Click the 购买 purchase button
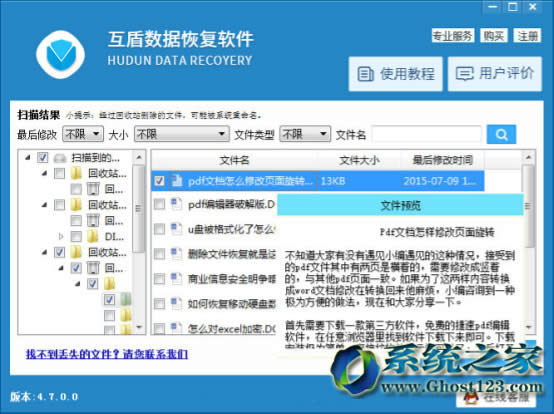Viewport: 554px width, 414px height. pos(494,36)
